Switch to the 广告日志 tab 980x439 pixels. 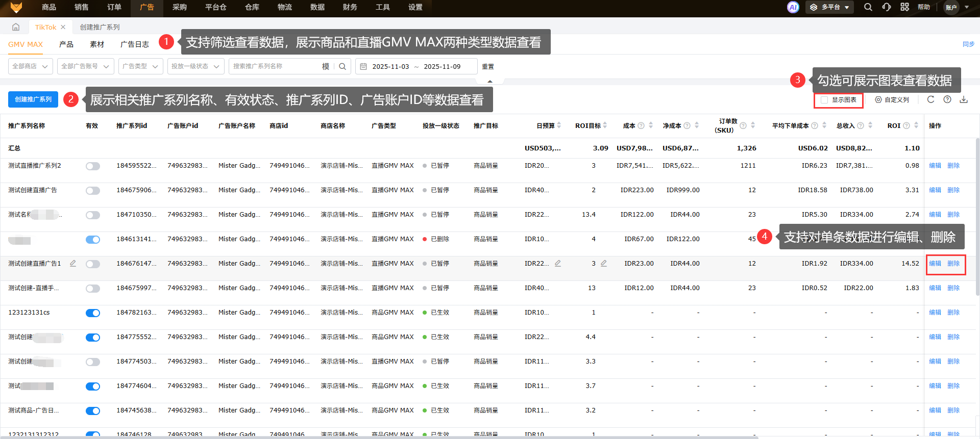pyautogui.click(x=135, y=44)
